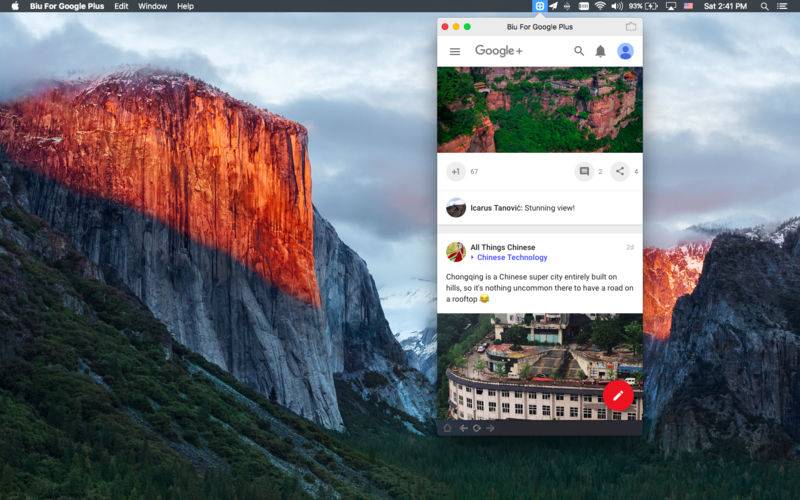Click the title bar icon at top right of Biu window
Viewport: 800px width, 500px height.
tap(631, 27)
